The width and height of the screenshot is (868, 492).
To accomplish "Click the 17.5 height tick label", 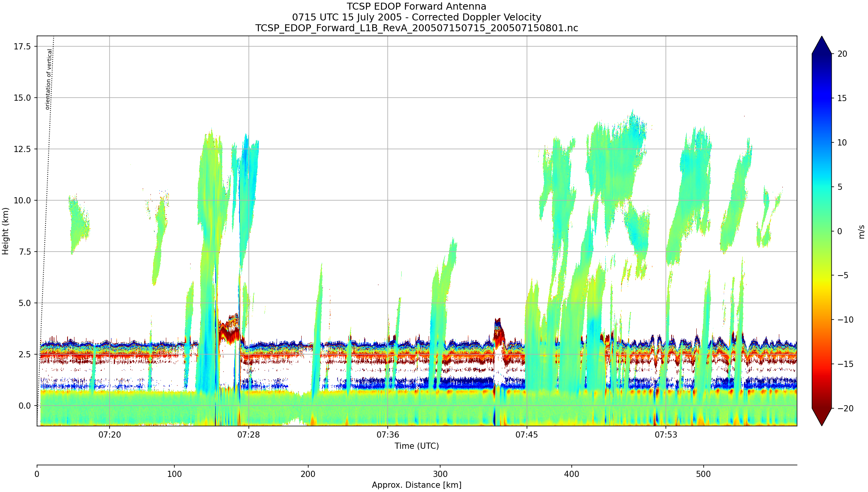I will pos(22,47).
